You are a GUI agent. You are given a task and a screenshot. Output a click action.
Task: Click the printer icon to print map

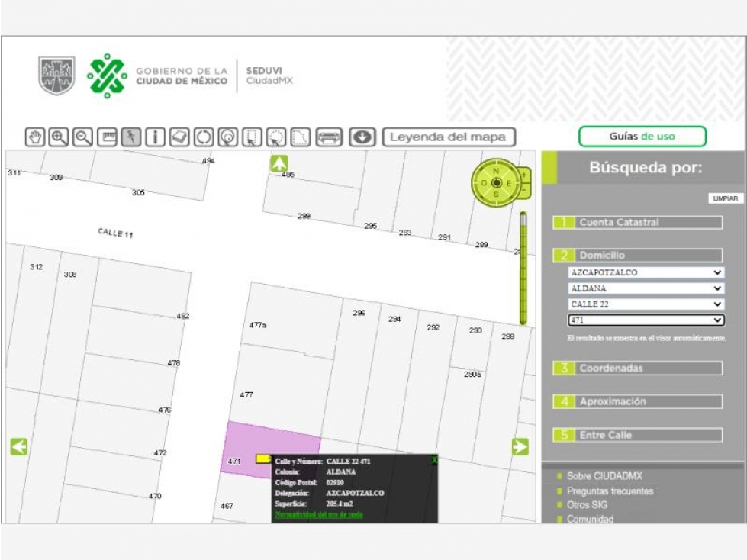[329, 137]
